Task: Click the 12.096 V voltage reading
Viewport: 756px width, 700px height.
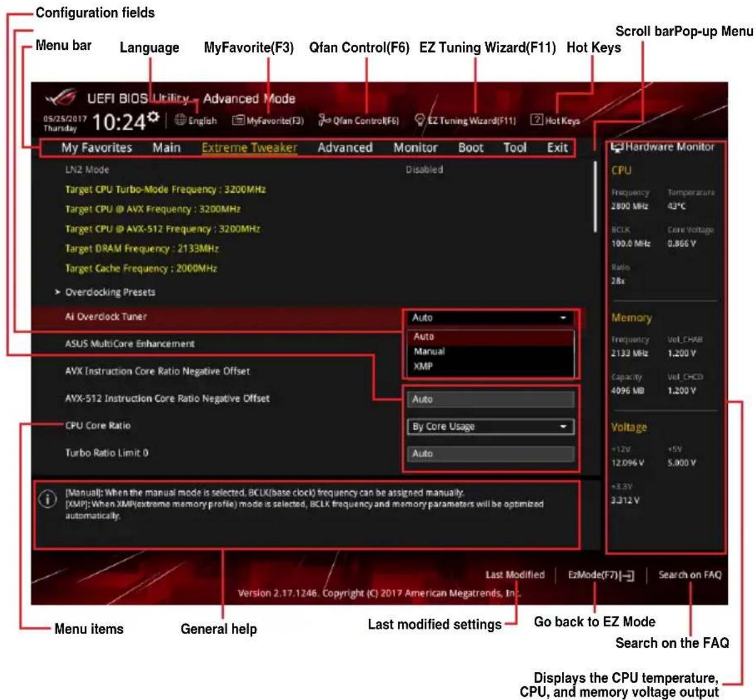Action: (628, 463)
